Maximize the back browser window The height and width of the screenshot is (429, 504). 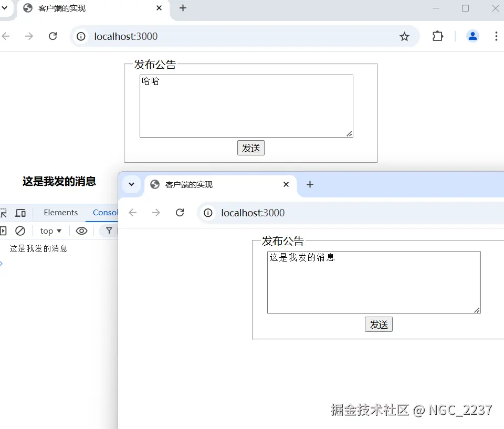point(465,8)
